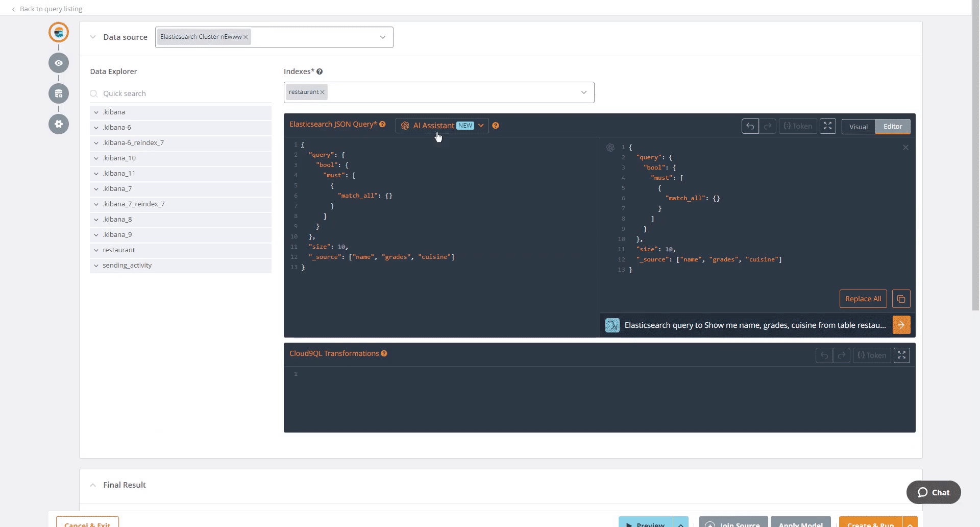This screenshot has width=980, height=527.
Task: Select the restaurant index in Data Explorer
Action: click(x=119, y=250)
